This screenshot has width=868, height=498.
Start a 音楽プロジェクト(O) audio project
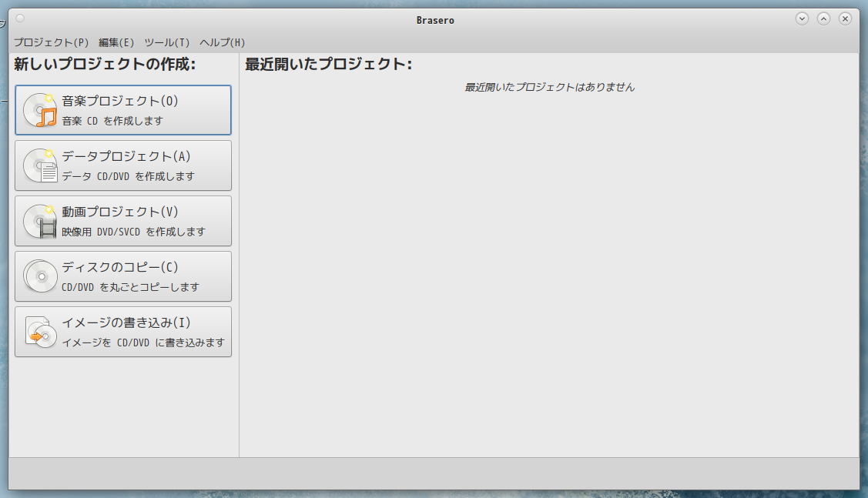[x=123, y=110]
